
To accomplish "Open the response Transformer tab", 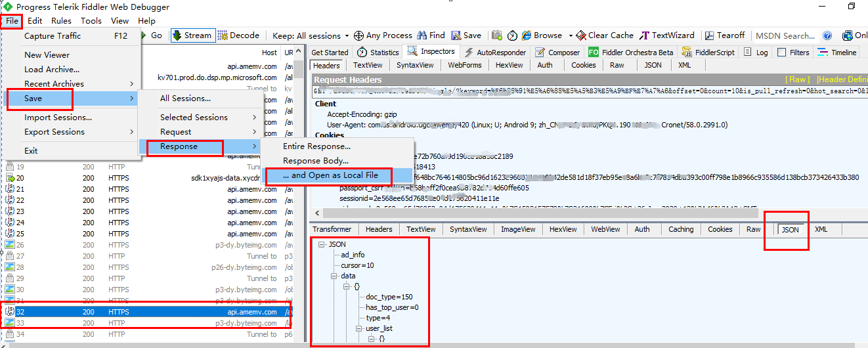I will [332, 229].
